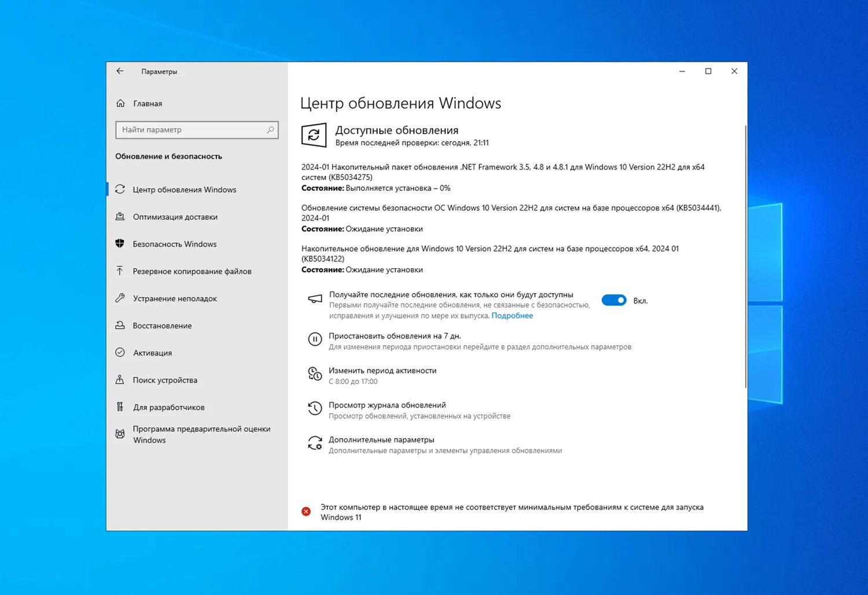
Task: Click the Обновление и безопасность sidebar header
Action: [168, 156]
